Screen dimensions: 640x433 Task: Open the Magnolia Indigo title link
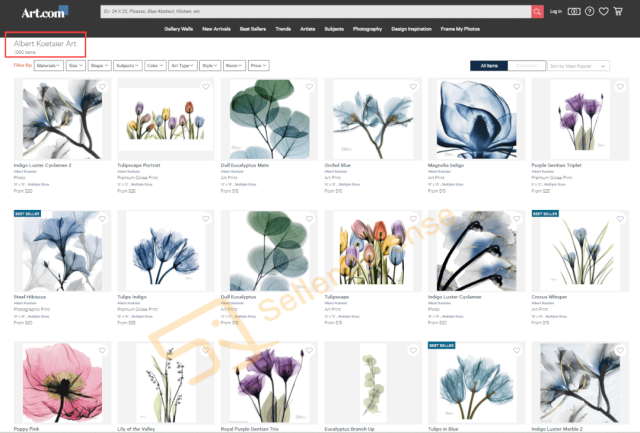point(446,165)
